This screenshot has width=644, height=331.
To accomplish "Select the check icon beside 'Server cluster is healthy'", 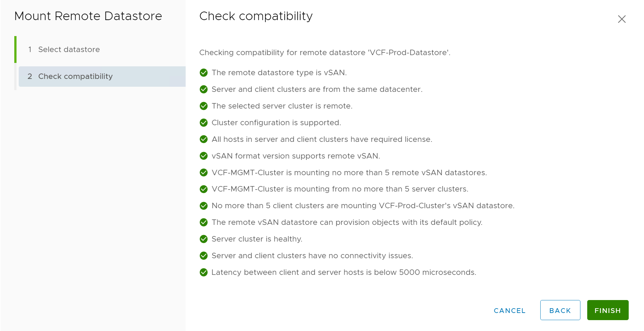I will point(204,239).
